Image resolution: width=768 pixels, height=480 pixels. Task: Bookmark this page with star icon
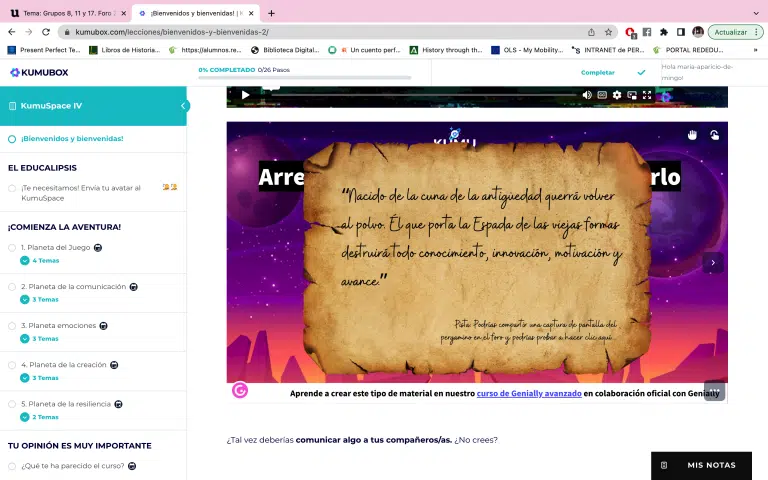[x=608, y=32]
